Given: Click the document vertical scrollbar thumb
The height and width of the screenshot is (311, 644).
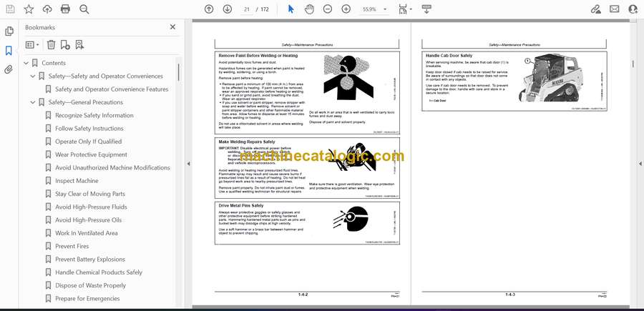Looking at the screenshot, I should (x=633, y=65).
